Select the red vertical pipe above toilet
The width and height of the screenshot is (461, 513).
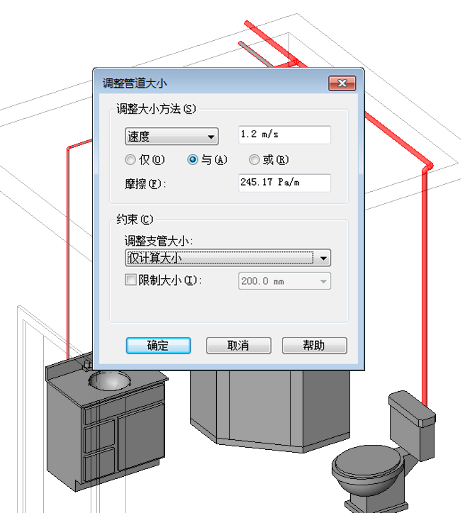425,287
